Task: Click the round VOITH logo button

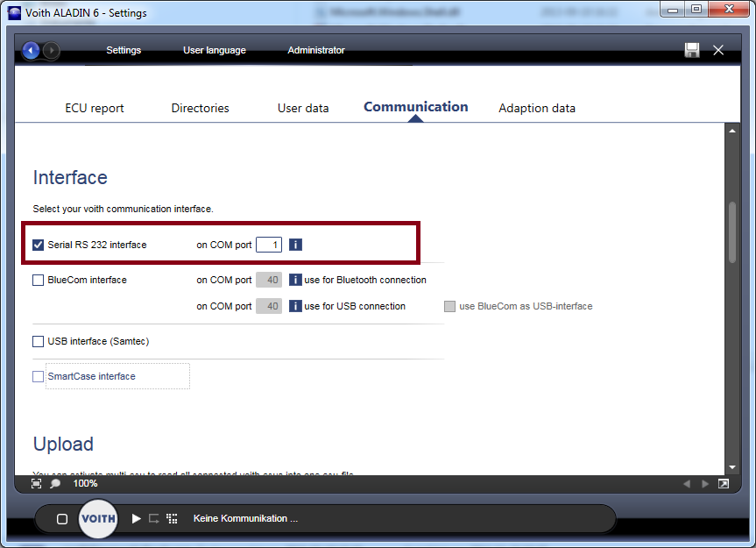Action: click(98, 518)
